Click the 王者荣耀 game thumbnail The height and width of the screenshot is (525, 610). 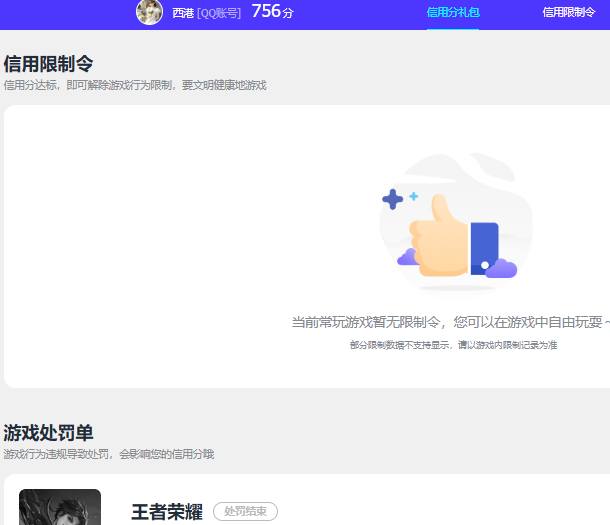(60, 507)
